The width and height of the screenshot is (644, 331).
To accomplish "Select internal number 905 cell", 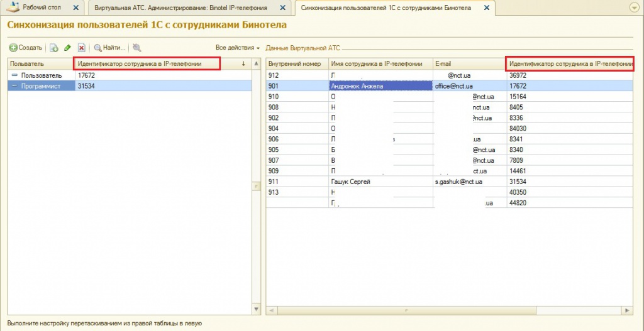I will coord(297,149).
